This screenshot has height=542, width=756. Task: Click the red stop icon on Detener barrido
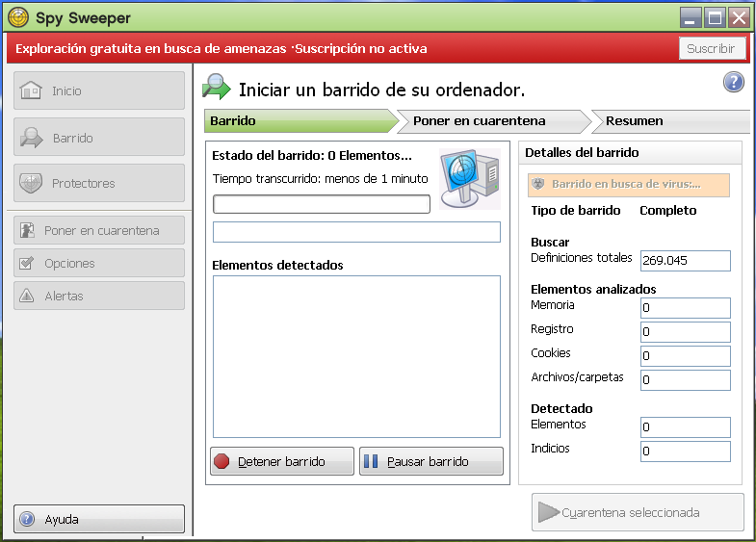pos(222,461)
